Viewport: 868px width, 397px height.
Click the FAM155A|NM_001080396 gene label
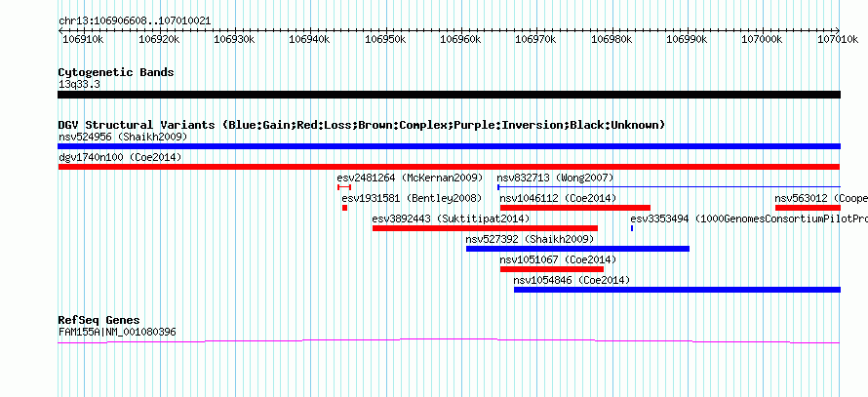point(117,333)
